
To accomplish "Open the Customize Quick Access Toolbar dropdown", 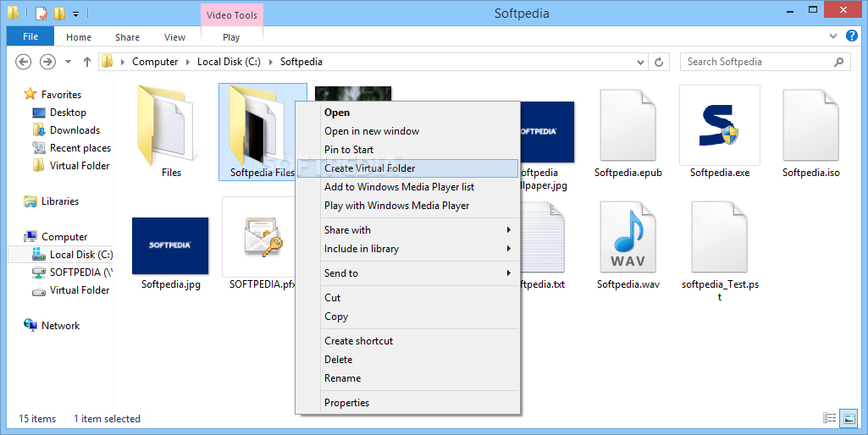I will [x=76, y=14].
